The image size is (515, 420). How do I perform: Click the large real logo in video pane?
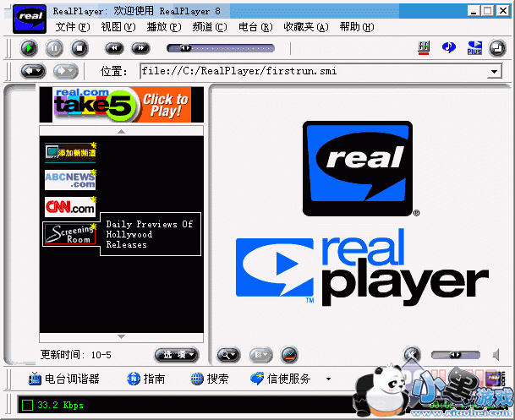pos(358,168)
